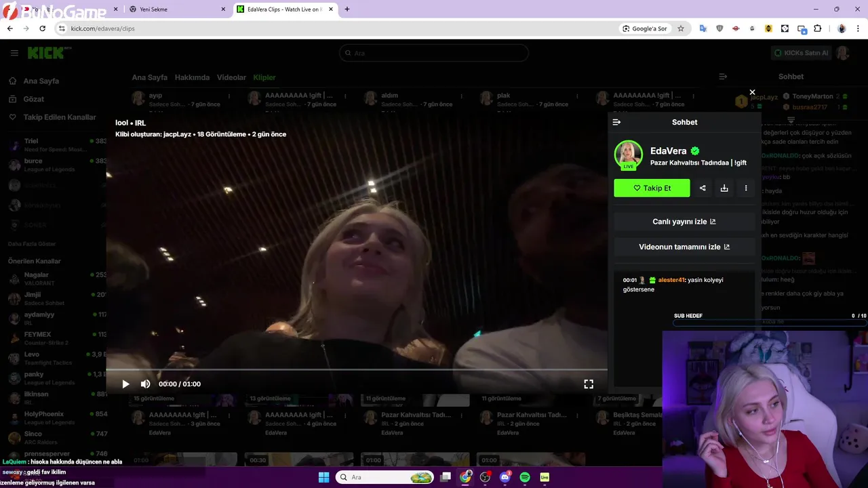
Task: Mute the clip using the speaker icon
Action: click(145, 384)
